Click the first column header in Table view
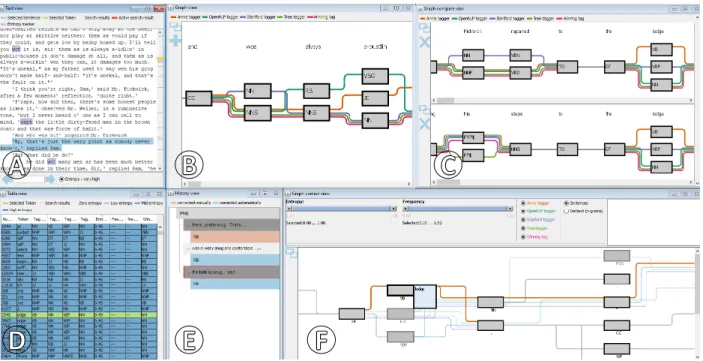This screenshot has height=361, width=703. 8,220
